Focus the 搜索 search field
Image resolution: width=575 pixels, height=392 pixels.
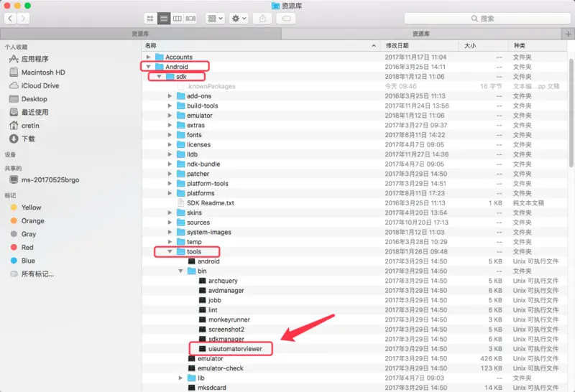487,19
